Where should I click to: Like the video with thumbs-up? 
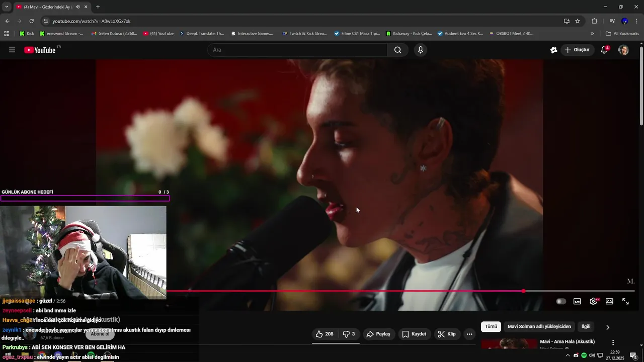325,334
